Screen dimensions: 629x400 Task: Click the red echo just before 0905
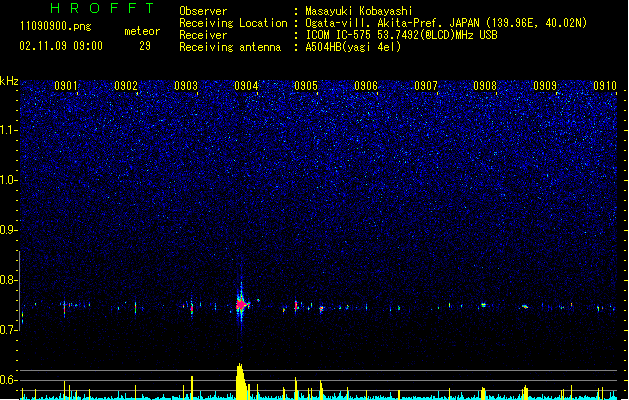pos(296,306)
